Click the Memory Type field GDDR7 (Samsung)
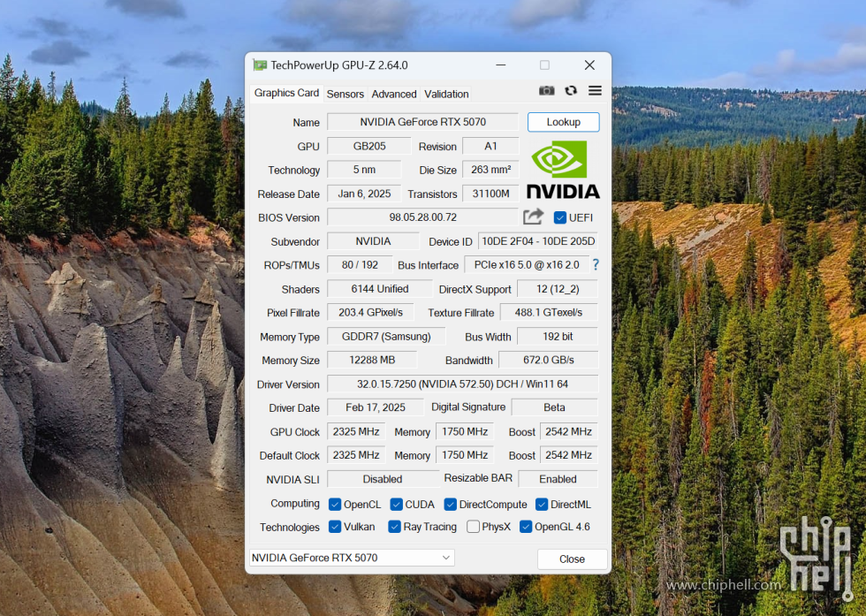Screen dimensions: 866x616 [386, 337]
